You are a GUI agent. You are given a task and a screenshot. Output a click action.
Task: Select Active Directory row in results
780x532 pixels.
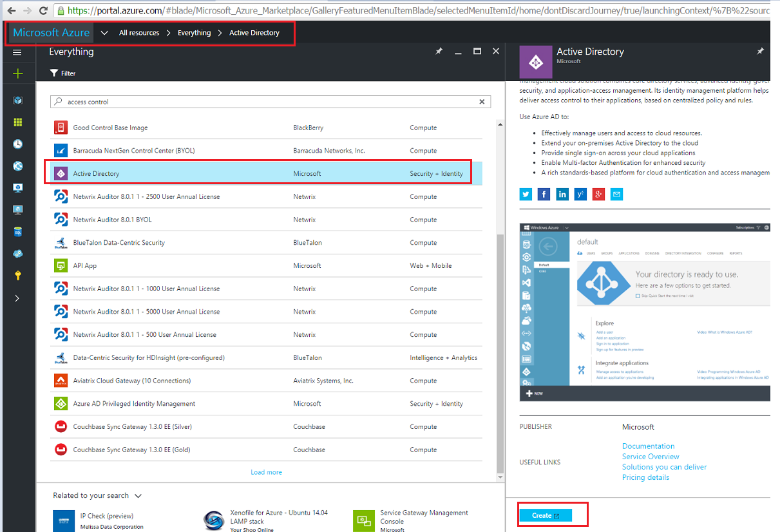(266, 174)
